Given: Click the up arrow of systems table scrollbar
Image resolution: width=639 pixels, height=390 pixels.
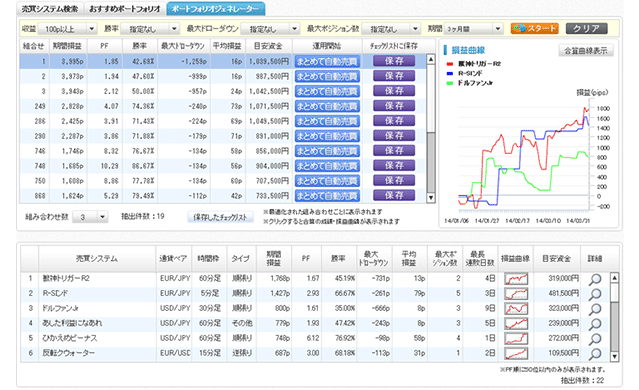Looking at the screenshot, I should coord(614,278).
